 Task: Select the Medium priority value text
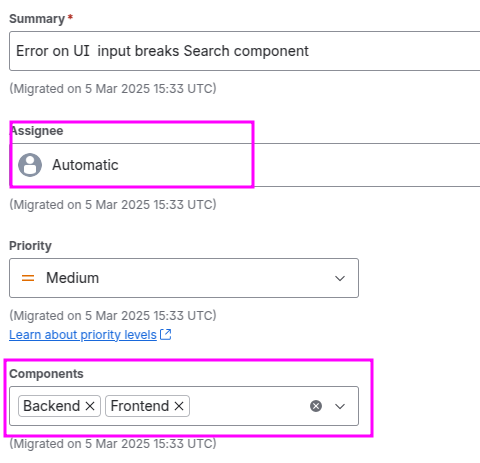(72, 278)
